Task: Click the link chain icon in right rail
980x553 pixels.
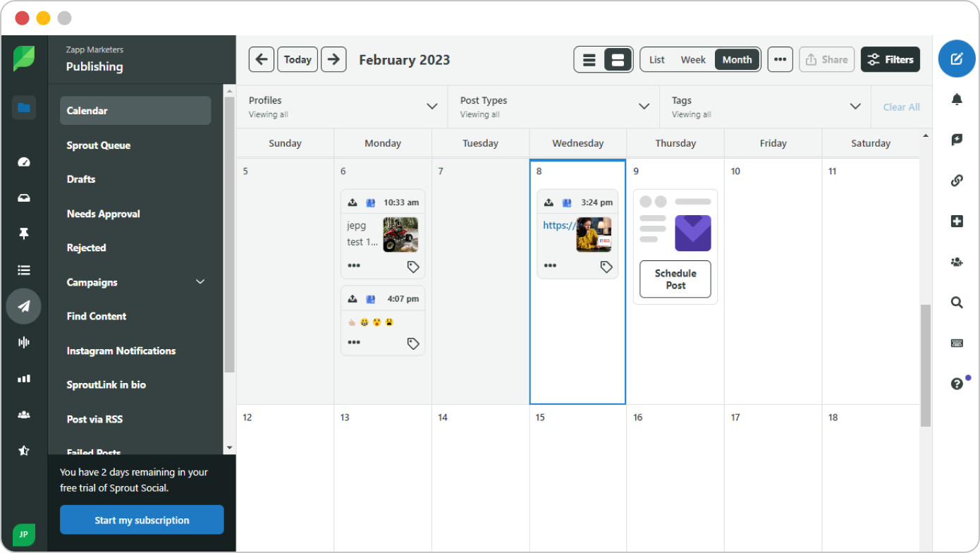Action: click(957, 181)
